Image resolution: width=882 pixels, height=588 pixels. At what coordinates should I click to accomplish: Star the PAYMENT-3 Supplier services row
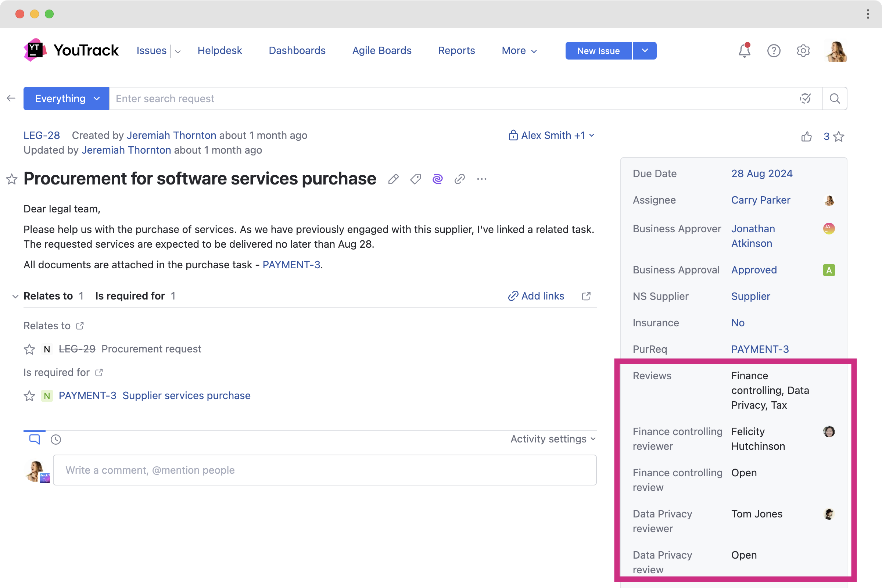pyautogui.click(x=29, y=396)
